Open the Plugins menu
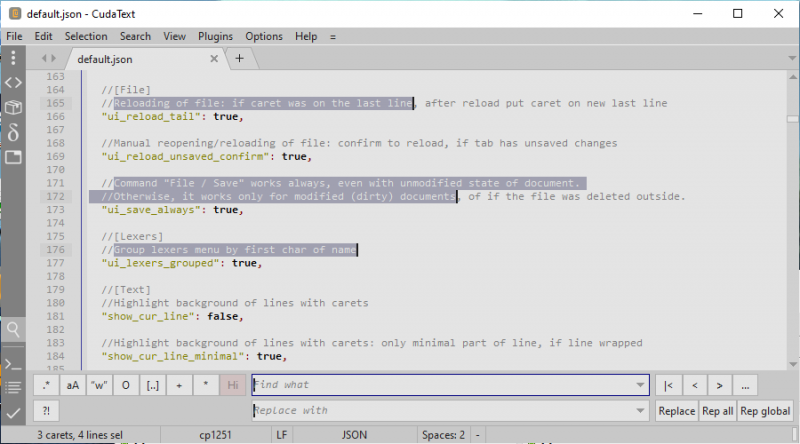The image size is (800, 444). 215,36
